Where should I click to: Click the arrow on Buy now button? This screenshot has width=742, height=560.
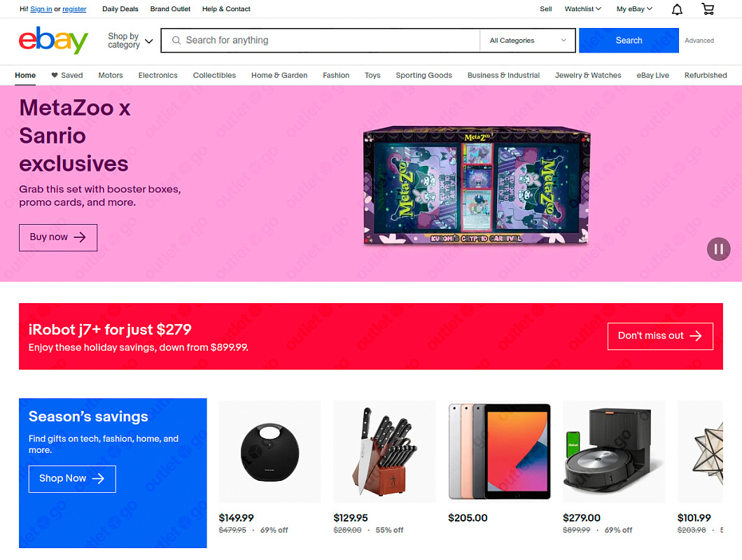[80, 237]
